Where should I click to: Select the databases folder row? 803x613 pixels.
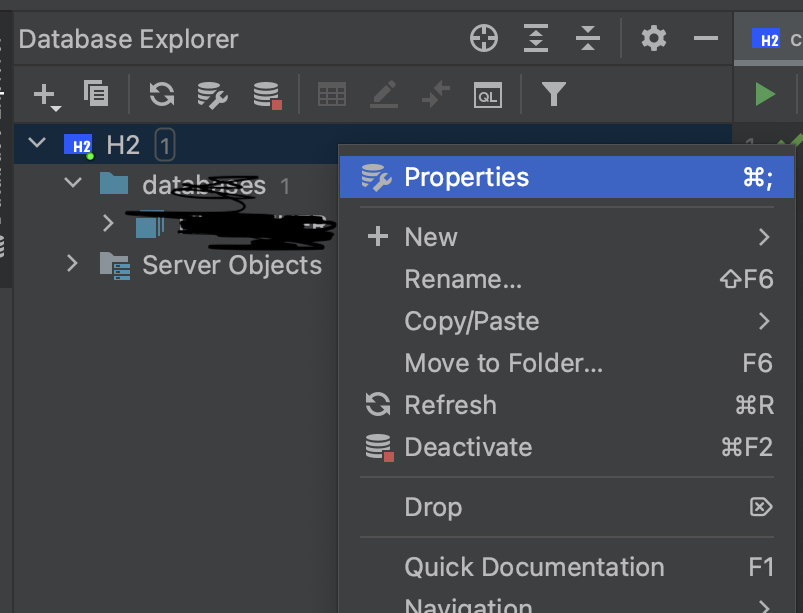pyautogui.click(x=176, y=184)
